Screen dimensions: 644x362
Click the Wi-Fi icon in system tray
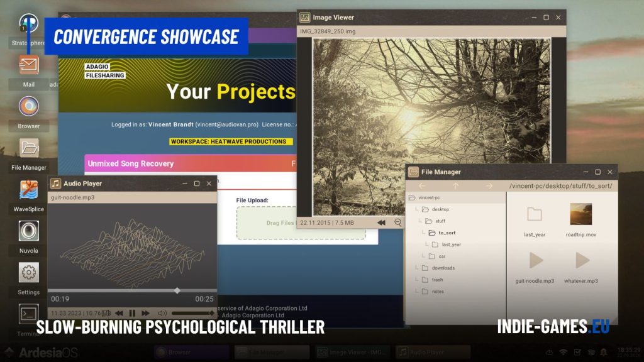click(563, 352)
